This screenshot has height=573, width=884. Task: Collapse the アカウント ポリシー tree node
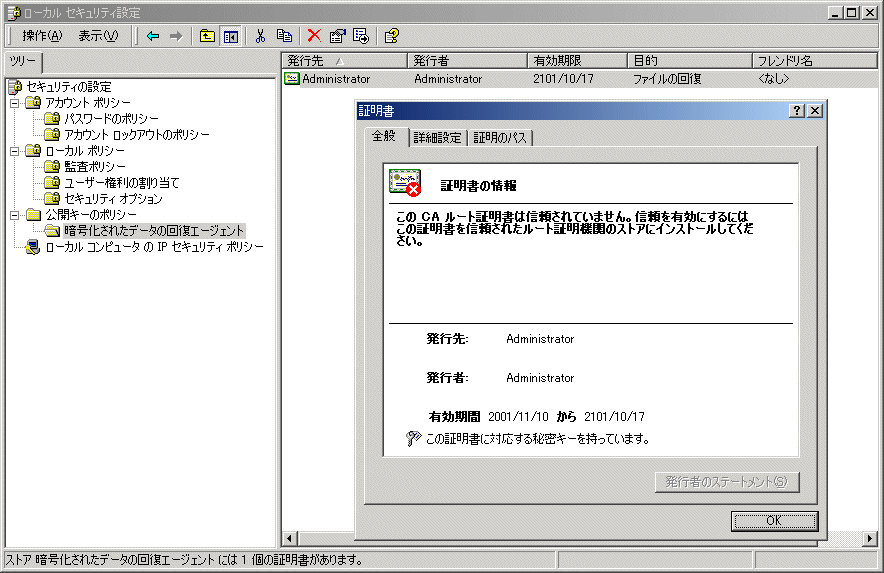coord(15,103)
